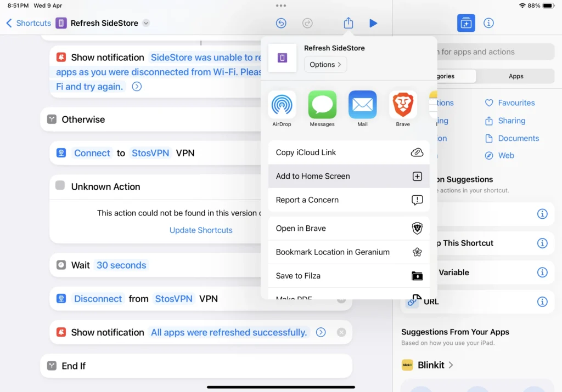Expand the refreshed successfully notification options chevron
This screenshot has height=392, width=562.
click(321, 333)
